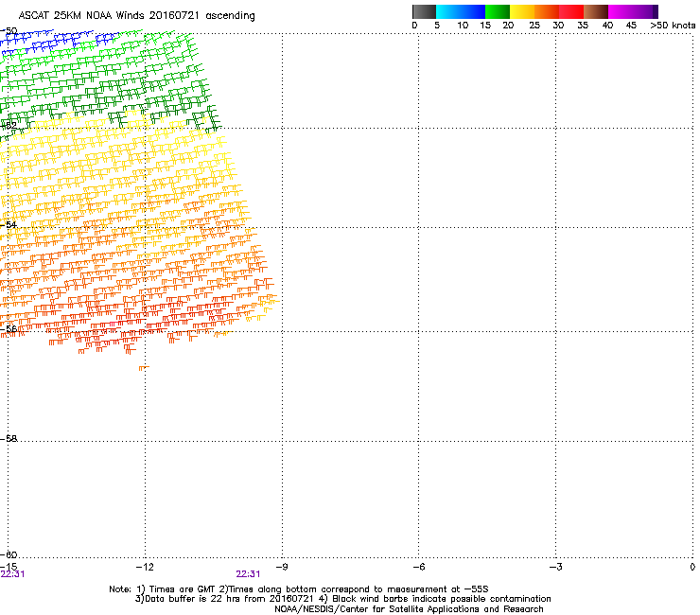Click the '-54' latitude axis label
This screenshot has width=700, height=615.
[9, 224]
